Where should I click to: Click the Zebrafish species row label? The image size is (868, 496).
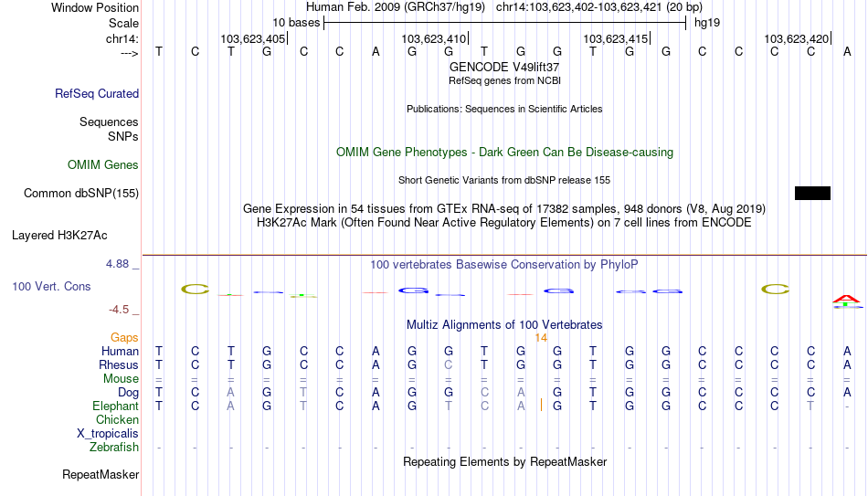[x=114, y=448]
